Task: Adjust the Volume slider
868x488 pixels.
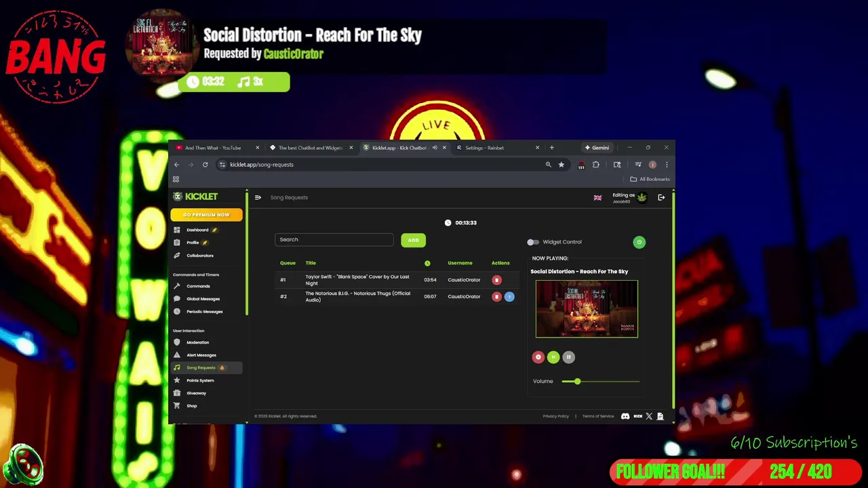Action: pos(601,382)
